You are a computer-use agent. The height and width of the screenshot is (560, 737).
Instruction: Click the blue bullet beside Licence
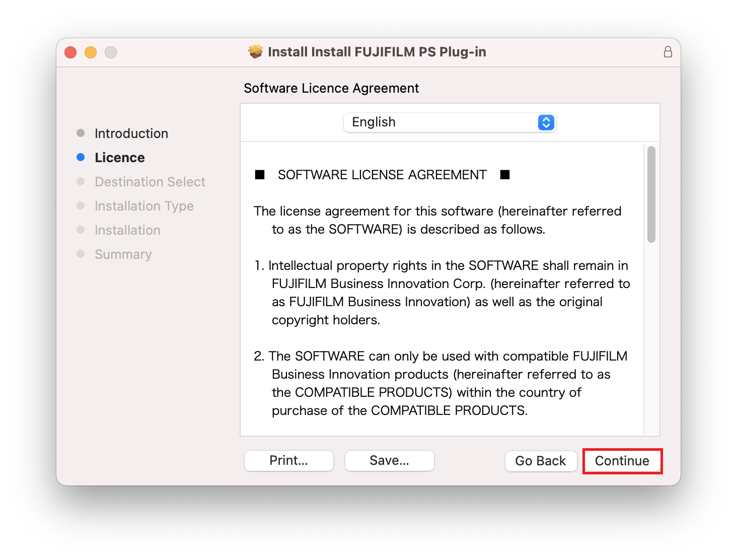(81, 157)
